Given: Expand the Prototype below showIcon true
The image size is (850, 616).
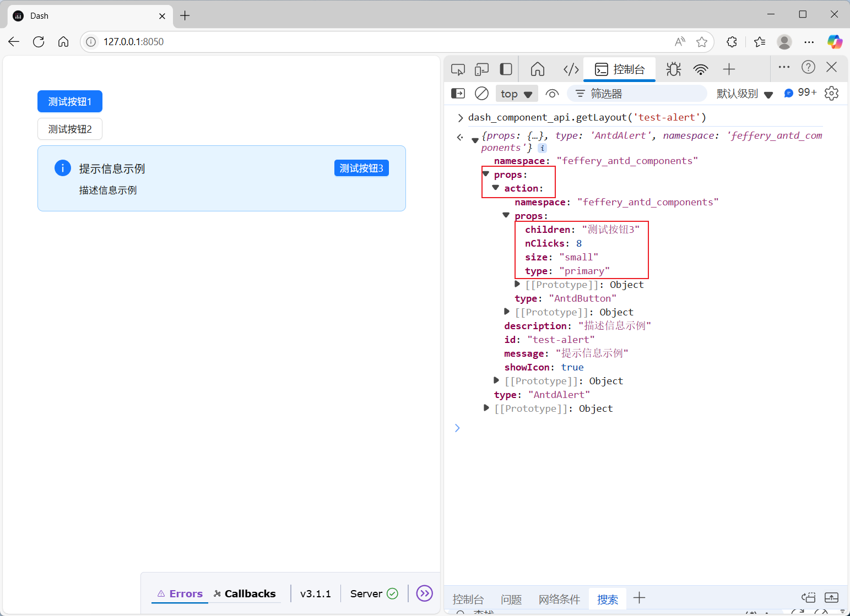Looking at the screenshot, I should click(x=496, y=380).
